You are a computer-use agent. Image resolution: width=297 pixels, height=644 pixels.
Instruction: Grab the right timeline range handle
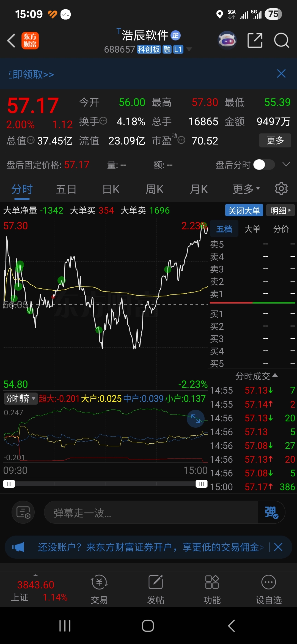tap(202, 484)
